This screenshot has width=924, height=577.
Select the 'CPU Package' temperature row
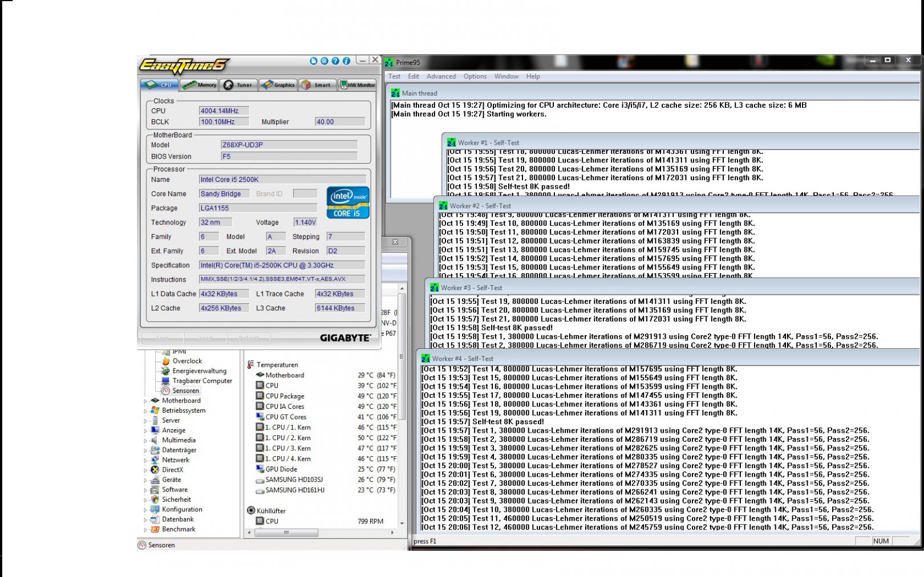[326, 396]
